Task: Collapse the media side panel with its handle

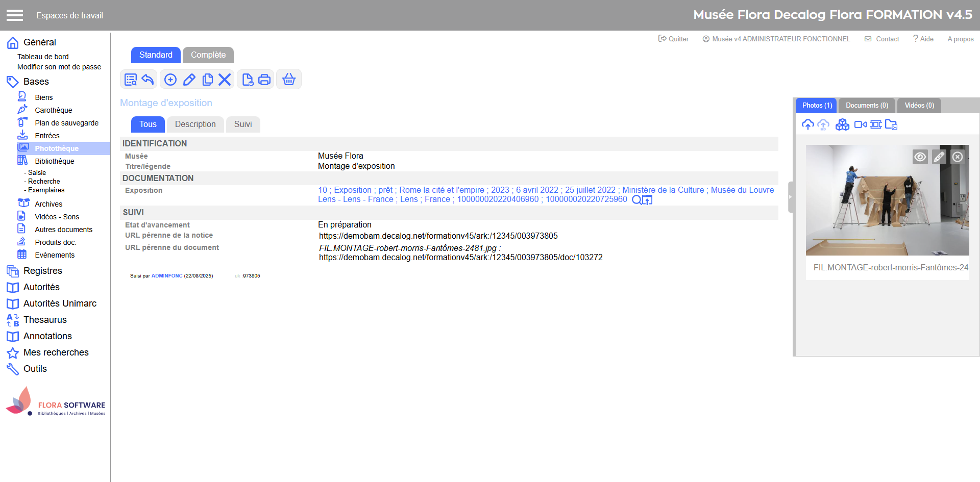Action: point(790,197)
